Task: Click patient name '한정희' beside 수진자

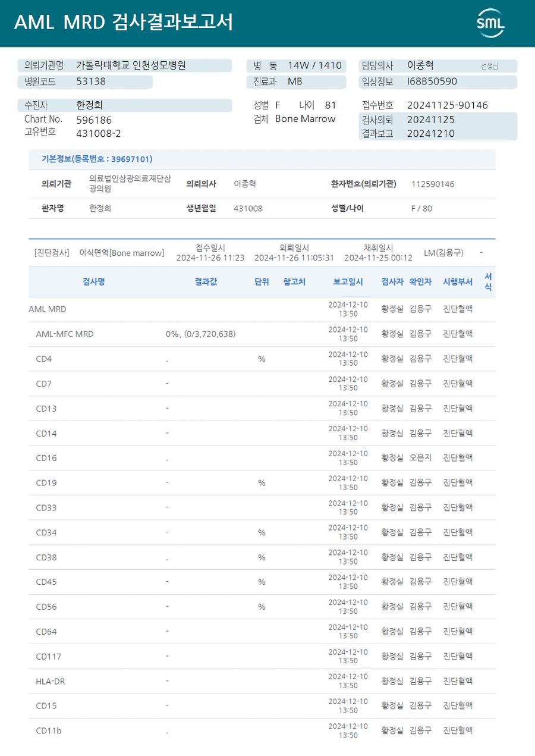Action: pos(89,105)
